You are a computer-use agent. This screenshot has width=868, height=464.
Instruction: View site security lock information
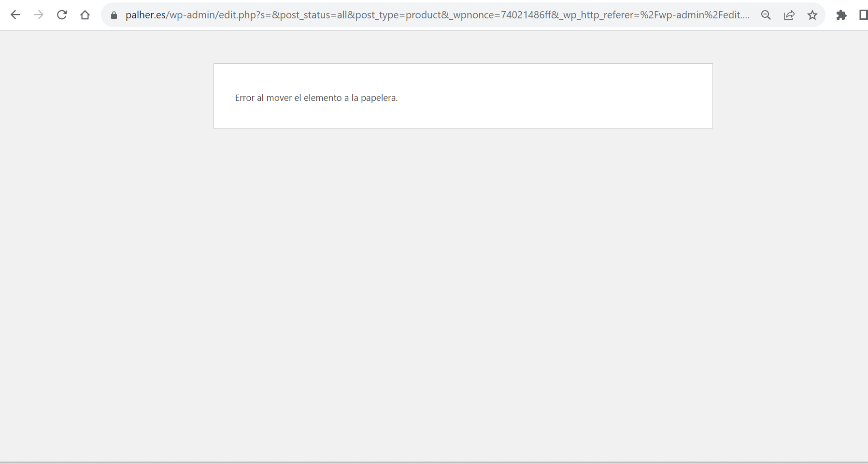(114, 15)
